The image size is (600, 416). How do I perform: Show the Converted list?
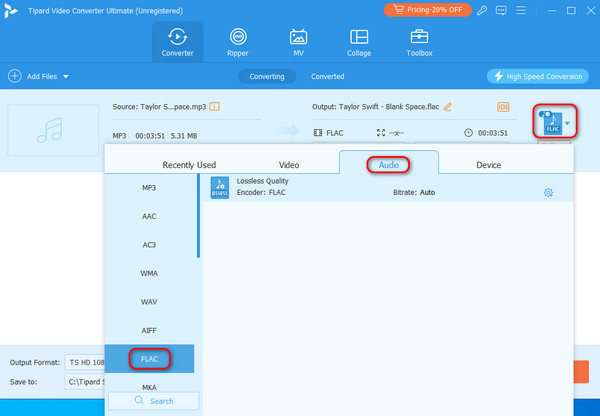click(328, 76)
